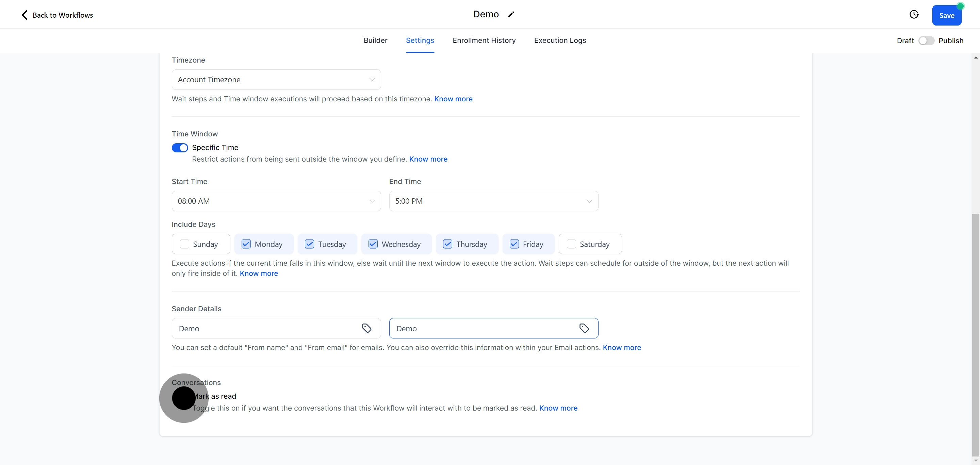Open the Execution Logs tab

(560, 40)
